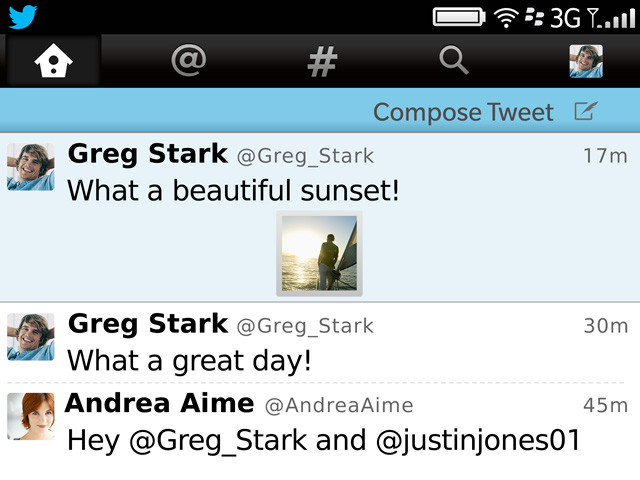Screen dimensions: 640x480
Task: Click the Twitter bird logo
Action: click(x=23, y=17)
